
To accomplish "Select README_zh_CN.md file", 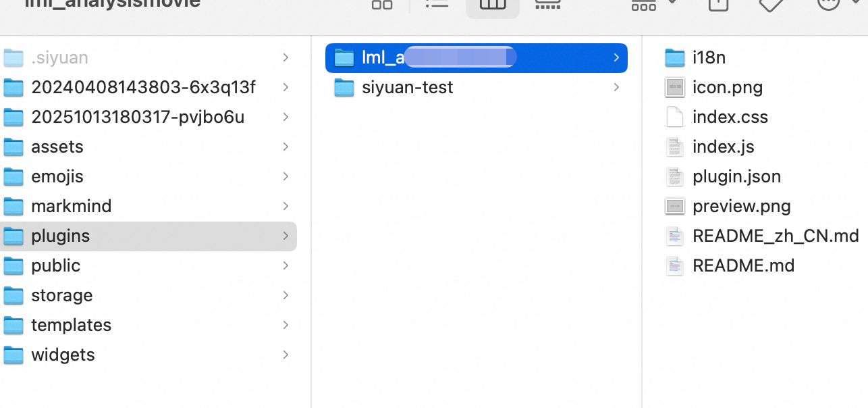I will [775, 236].
